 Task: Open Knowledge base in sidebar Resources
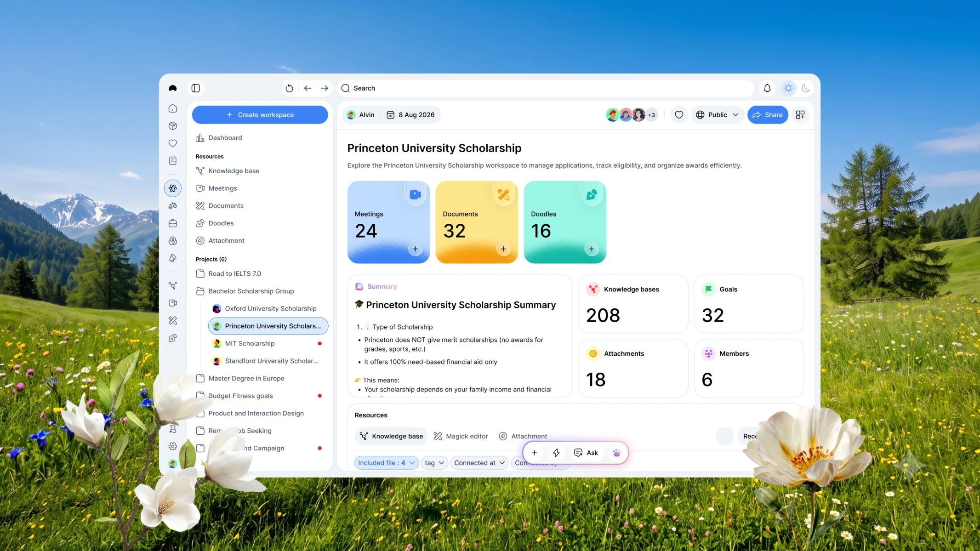click(260, 171)
